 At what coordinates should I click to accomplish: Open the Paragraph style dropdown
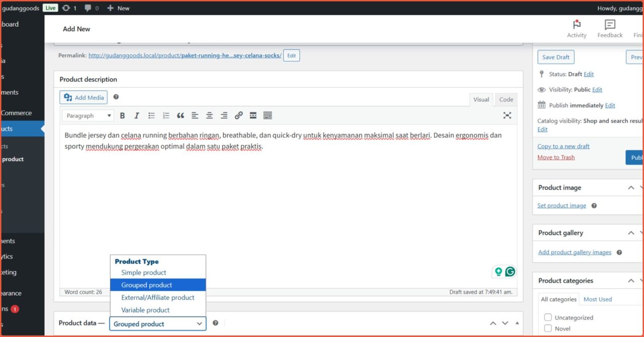click(88, 115)
